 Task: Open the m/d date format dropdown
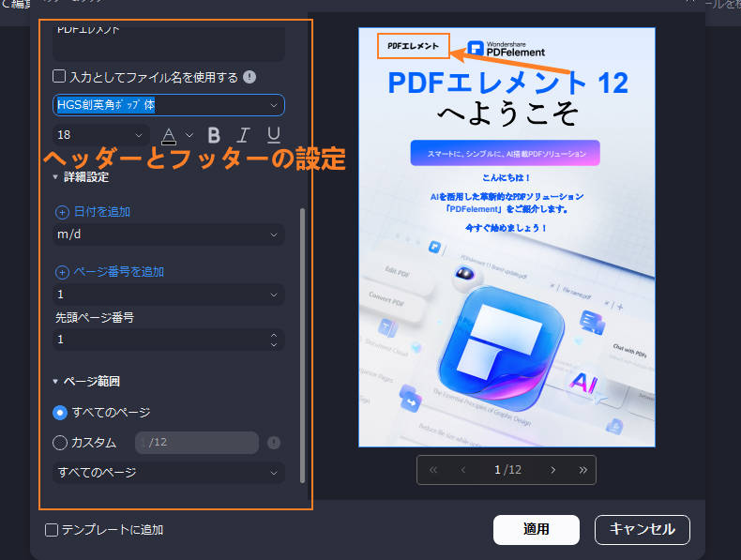tap(169, 235)
